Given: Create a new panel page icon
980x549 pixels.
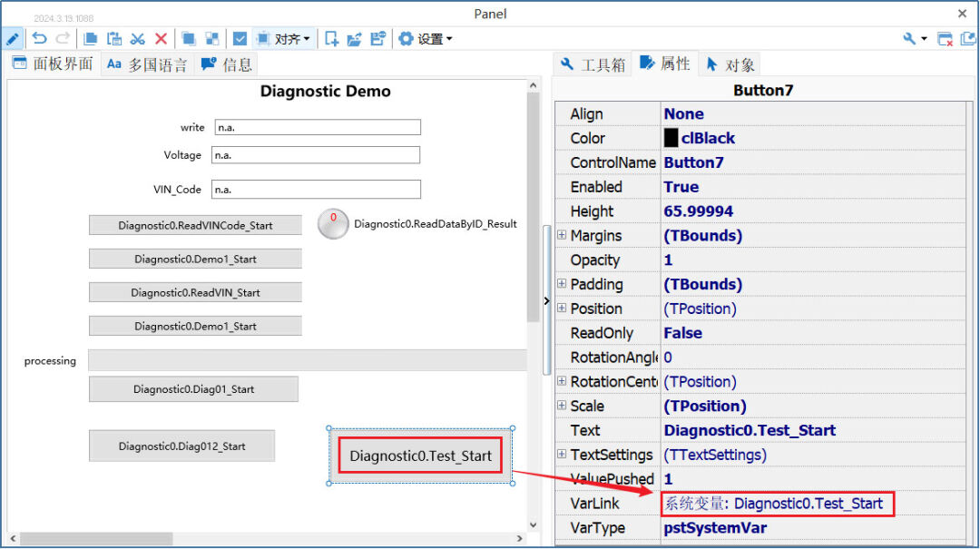Looking at the screenshot, I should [331, 39].
